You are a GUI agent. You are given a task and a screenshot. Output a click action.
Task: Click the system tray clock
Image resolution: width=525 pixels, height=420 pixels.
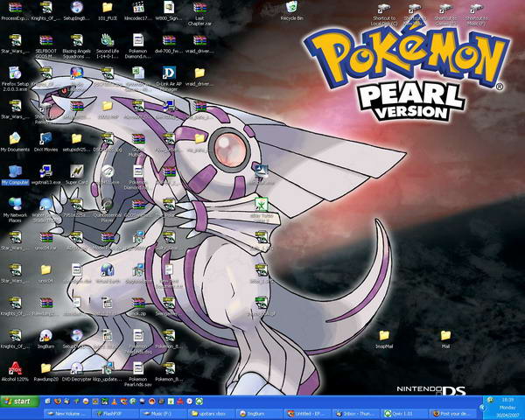[x=507, y=408]
